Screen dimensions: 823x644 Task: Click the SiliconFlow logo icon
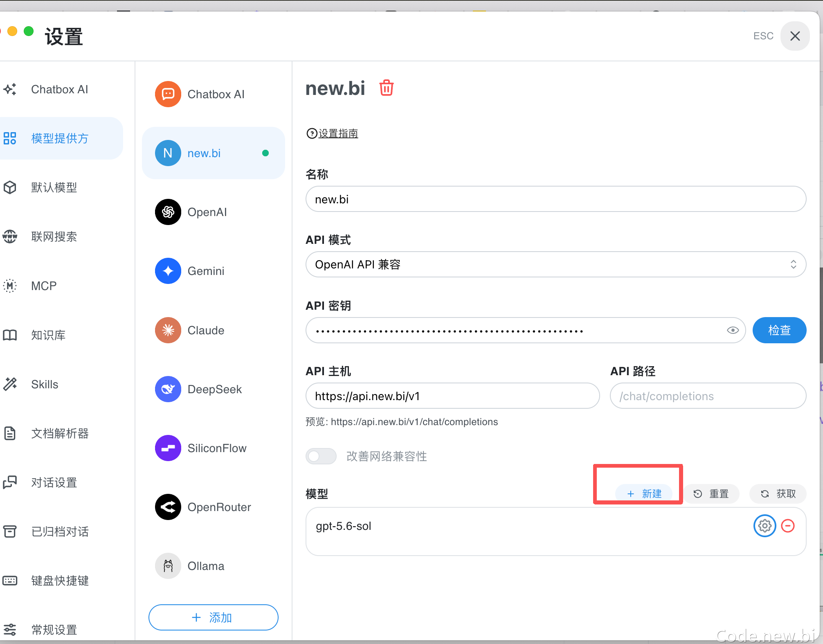coord(168,448)
